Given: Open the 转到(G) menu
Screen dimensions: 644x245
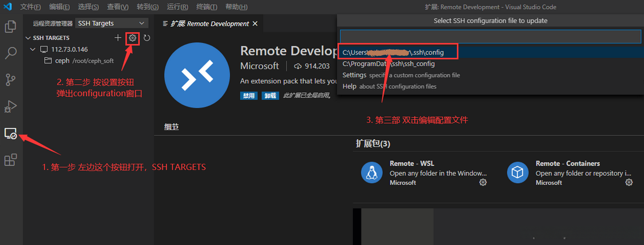Looking at the screenshot, I should pyautogui.click(x=148, y=7).
